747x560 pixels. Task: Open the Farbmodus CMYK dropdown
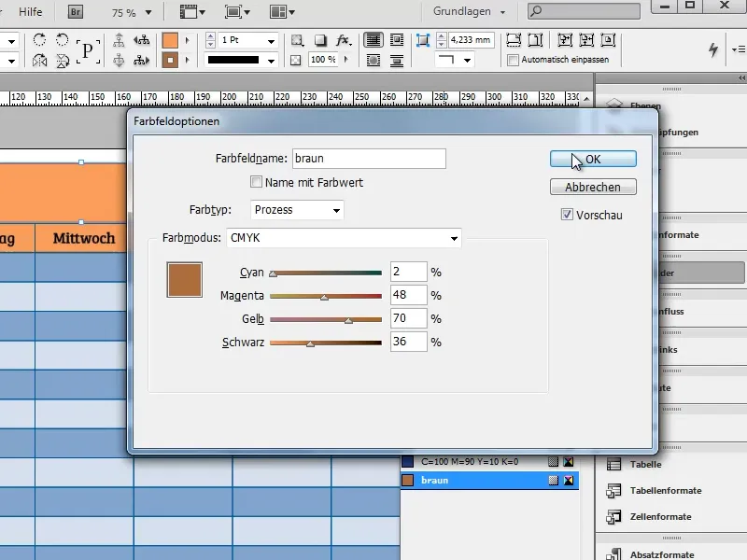click(x=344, y=238)
